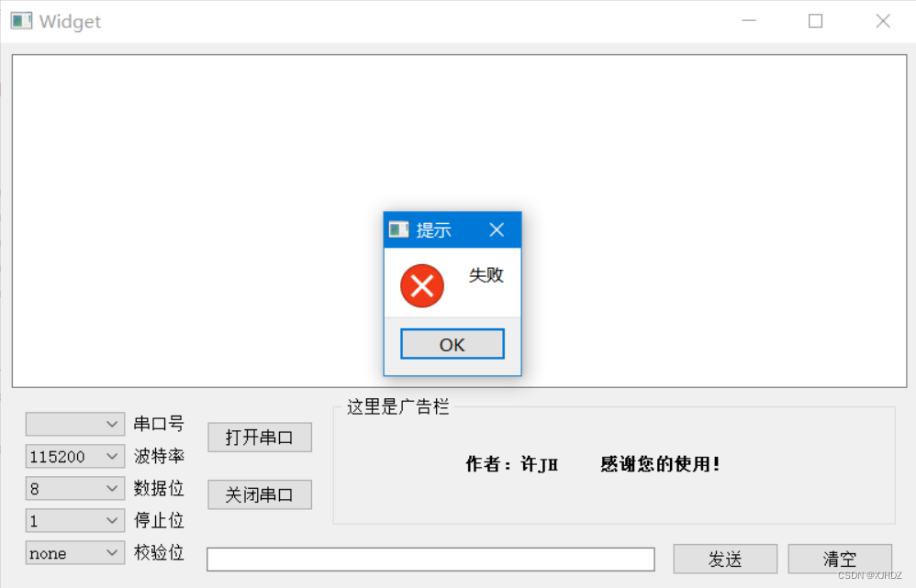Open the 波特率 115200 dropdown
916x588 pixels.
pyautogui.click(x=74, y=456)
